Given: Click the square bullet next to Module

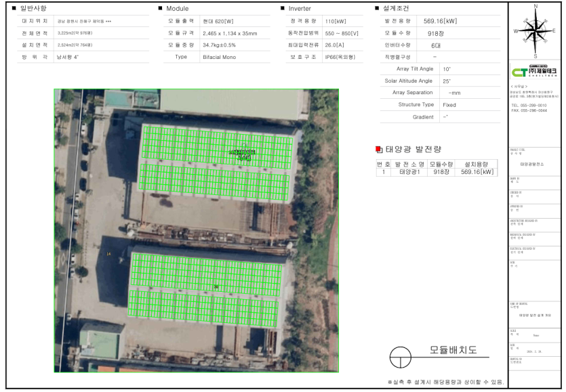Looking at the screenshot, I should [x=160, y=8].
